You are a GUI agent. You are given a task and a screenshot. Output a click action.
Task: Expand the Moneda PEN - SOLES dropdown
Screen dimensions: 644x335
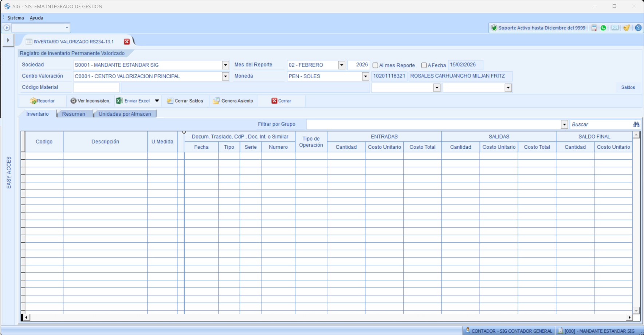coord(365,76)
